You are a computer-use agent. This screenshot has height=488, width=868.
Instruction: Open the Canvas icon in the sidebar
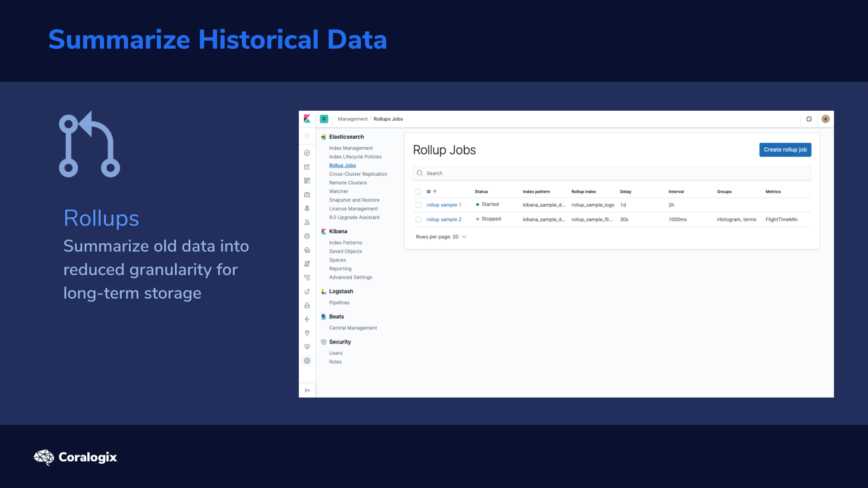307,194
